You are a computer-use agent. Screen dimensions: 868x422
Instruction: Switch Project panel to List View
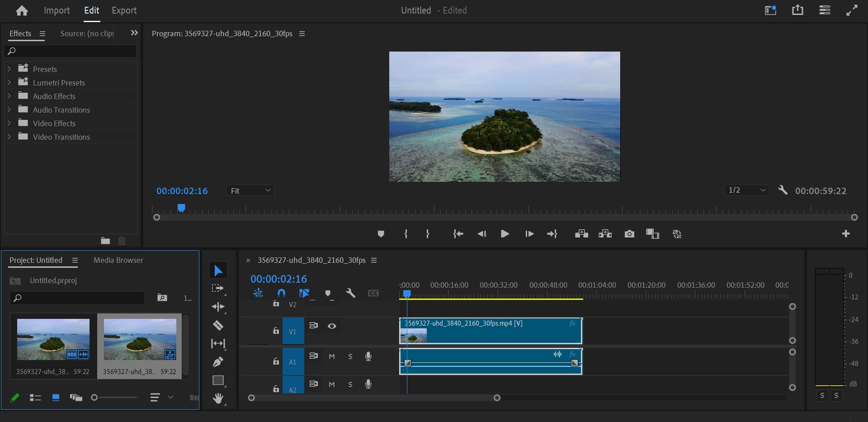pyautogui.click(x=35, y=398)
